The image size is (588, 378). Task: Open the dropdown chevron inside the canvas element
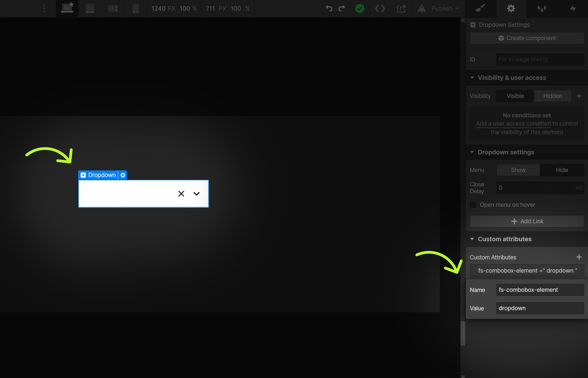196,194
